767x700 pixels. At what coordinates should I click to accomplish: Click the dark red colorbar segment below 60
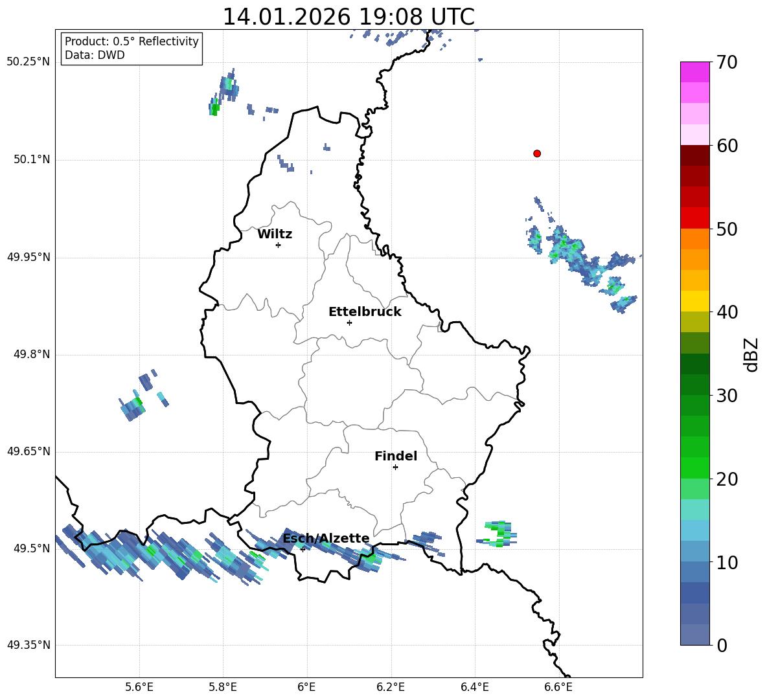point(695,155)
